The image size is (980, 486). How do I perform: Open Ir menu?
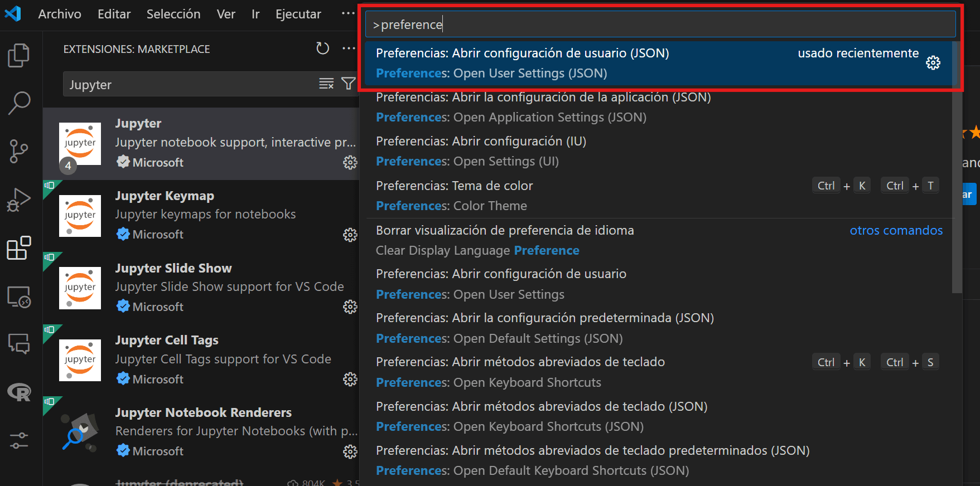tap(255, 14)
